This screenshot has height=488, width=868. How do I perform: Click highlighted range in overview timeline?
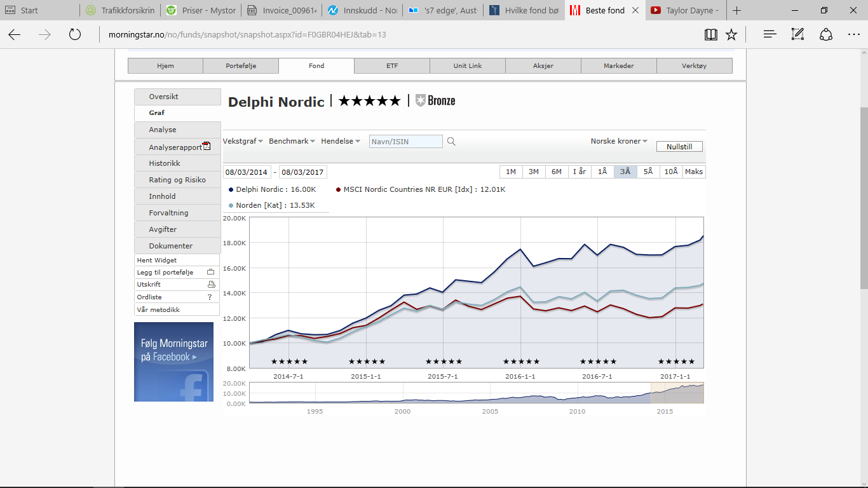point(677,393)
